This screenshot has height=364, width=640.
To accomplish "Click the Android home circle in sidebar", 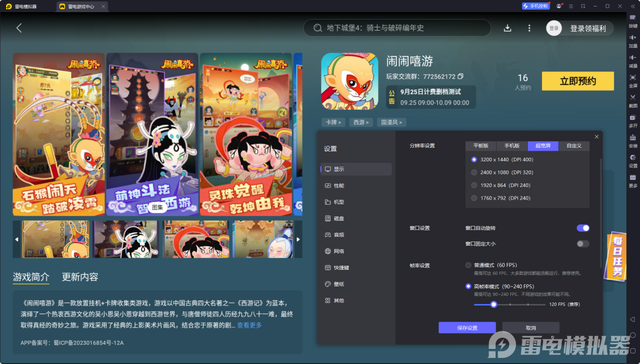I will (x=633, y=335).
